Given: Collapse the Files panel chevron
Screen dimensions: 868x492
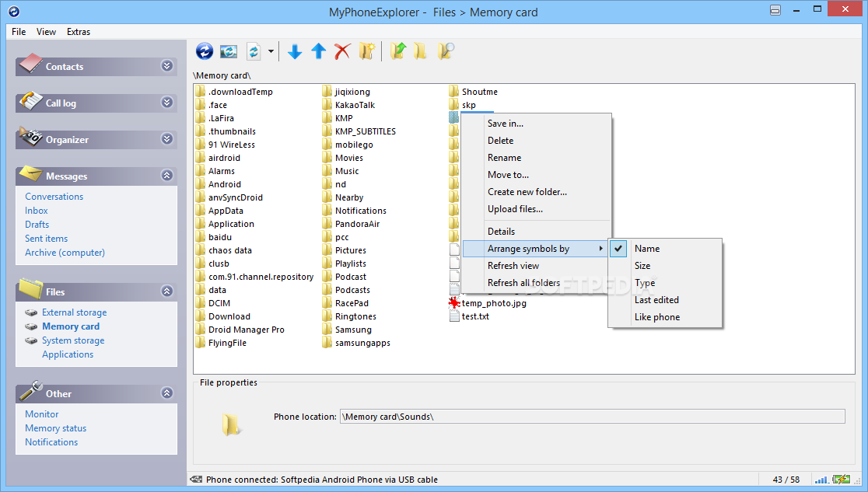Looking at the screenshot, I should [x=166, y=291].
